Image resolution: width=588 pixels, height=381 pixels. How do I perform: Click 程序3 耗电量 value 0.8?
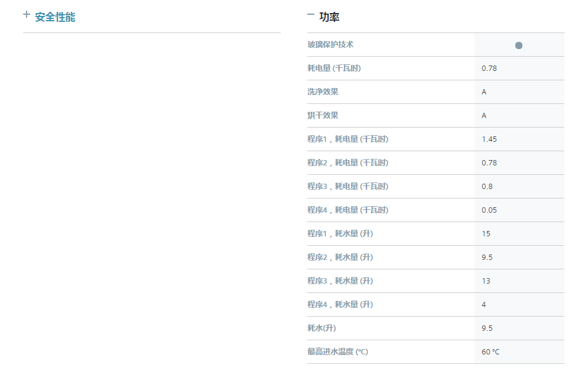[487, 187]
